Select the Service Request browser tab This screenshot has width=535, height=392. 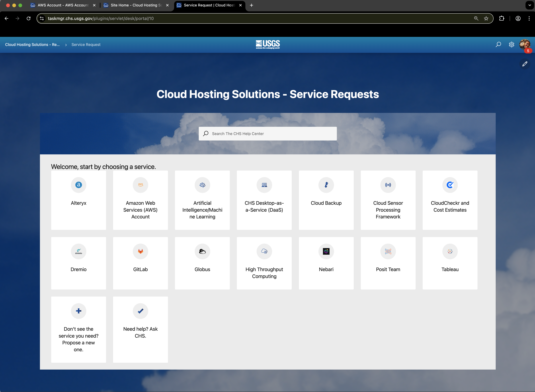point(209,5)
